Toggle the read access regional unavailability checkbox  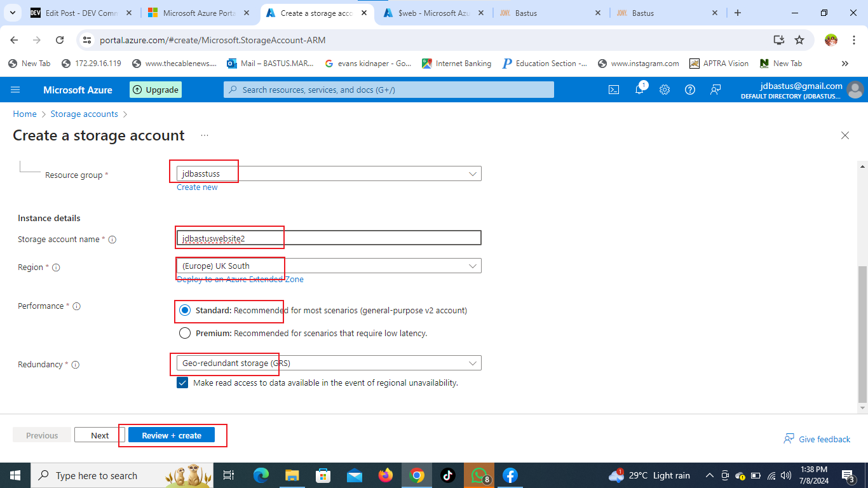click(x=182, y=383)
